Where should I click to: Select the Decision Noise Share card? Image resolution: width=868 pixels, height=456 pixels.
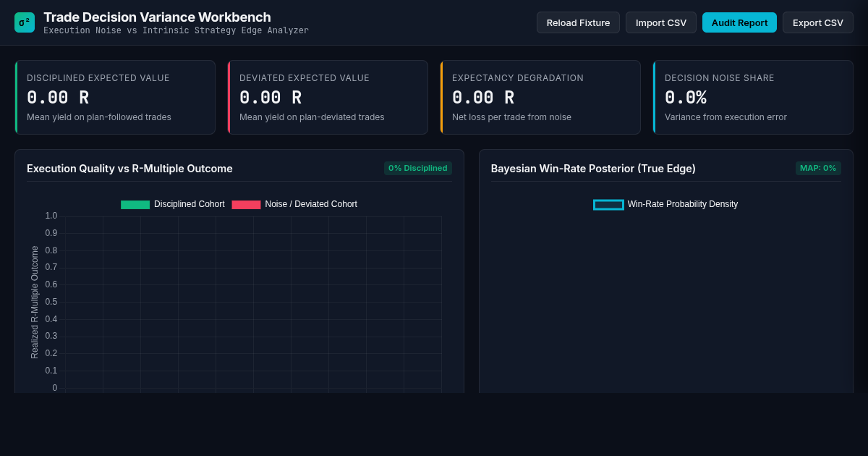tap(753, 97)
